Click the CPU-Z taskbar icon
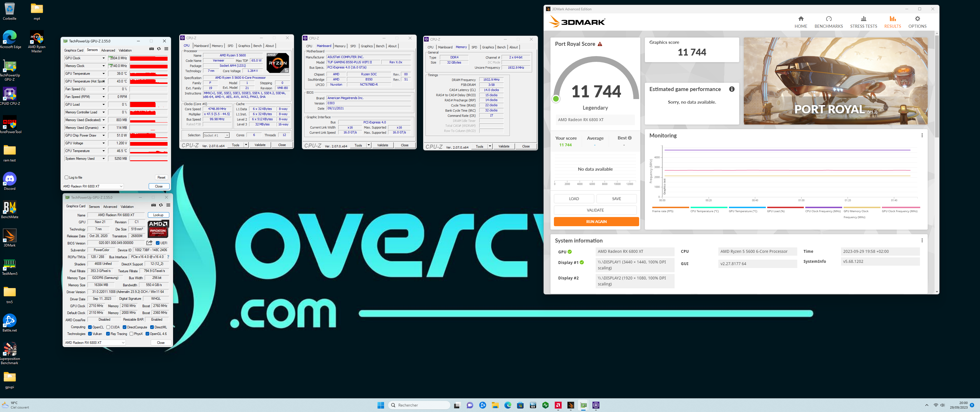980x412 pixels. click(596, 405)
